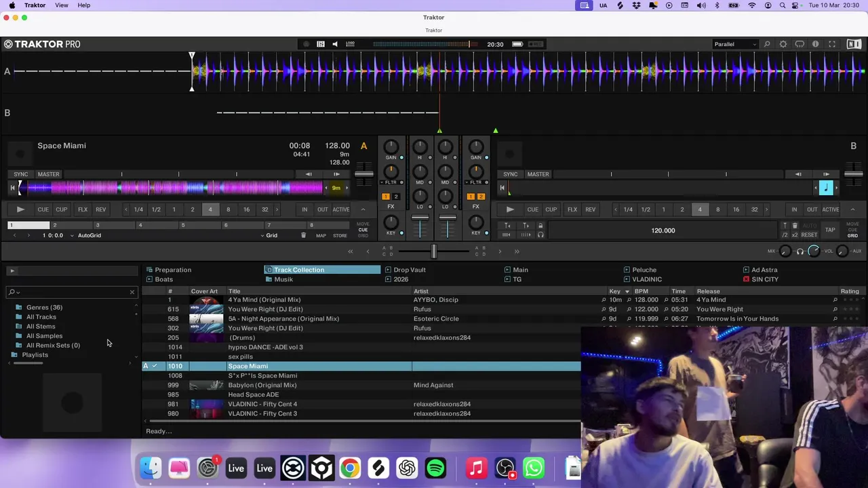868x488 pixels.
Task: Enter fullscreen mode via header icon
Action: pos(832,44)
